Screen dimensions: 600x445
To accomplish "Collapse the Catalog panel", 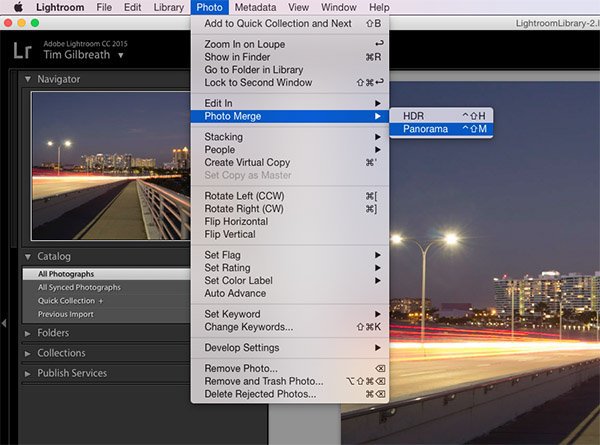I will point(27,256).
